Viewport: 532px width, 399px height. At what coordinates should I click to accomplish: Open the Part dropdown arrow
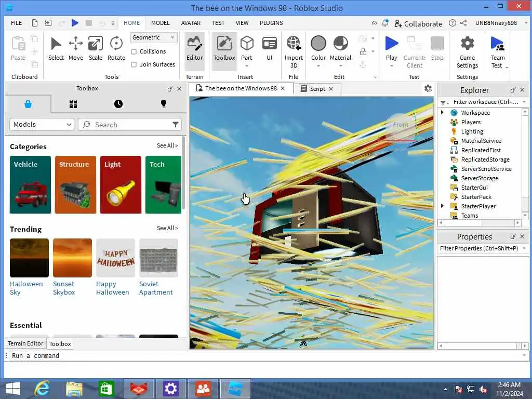[x=247, y=66]
